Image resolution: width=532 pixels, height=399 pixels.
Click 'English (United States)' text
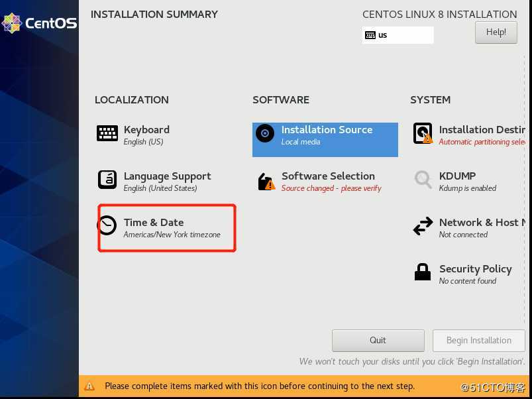tap(160, 188)
